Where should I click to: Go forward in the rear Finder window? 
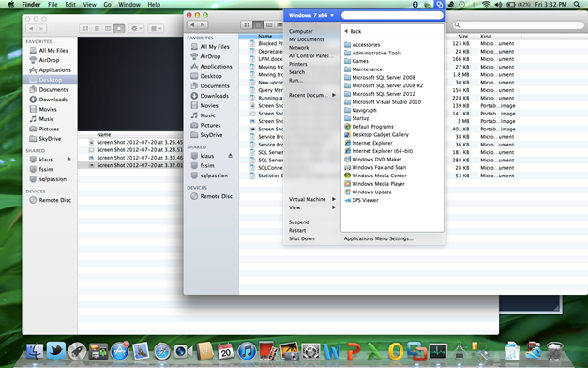coord(41,28)
